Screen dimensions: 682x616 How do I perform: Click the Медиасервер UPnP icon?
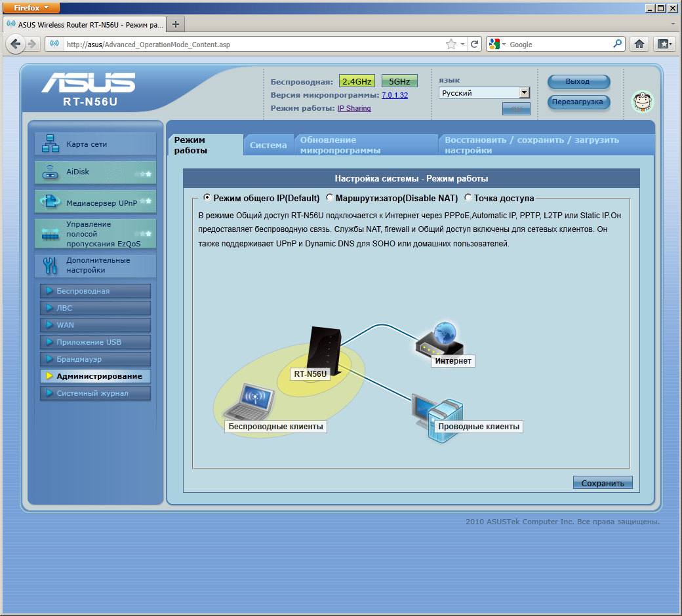tap(50, 201)
